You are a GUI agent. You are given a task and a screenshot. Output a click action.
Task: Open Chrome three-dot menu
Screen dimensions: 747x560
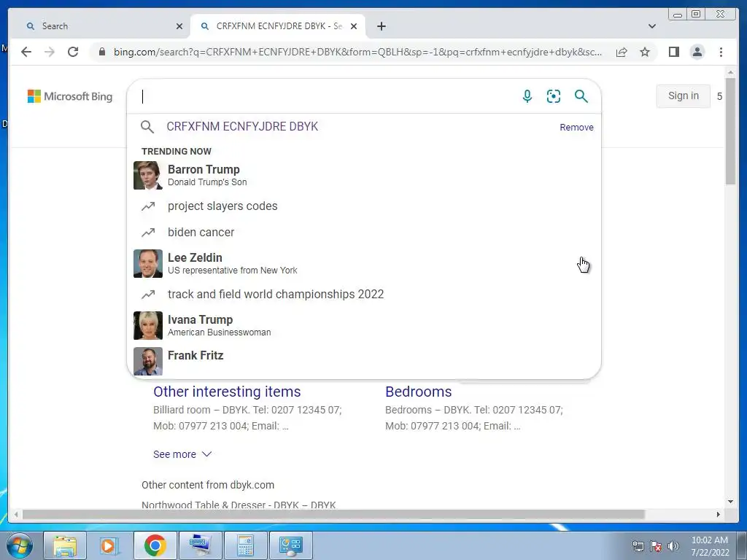coord(721,52)
